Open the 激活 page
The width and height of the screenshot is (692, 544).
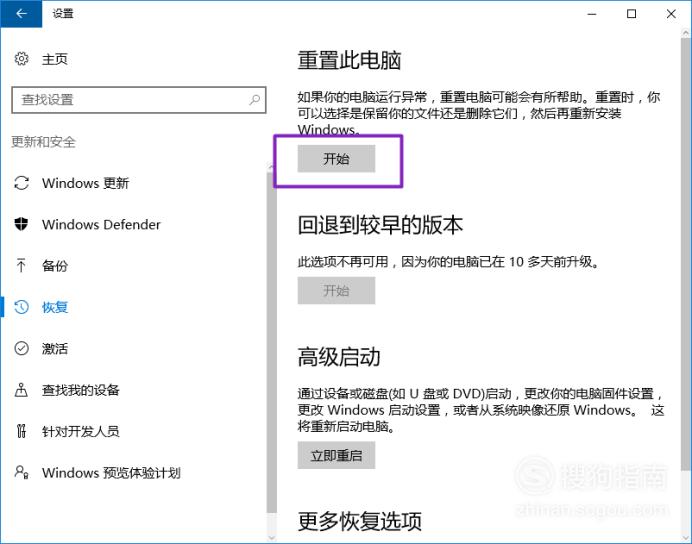point(55,349)
